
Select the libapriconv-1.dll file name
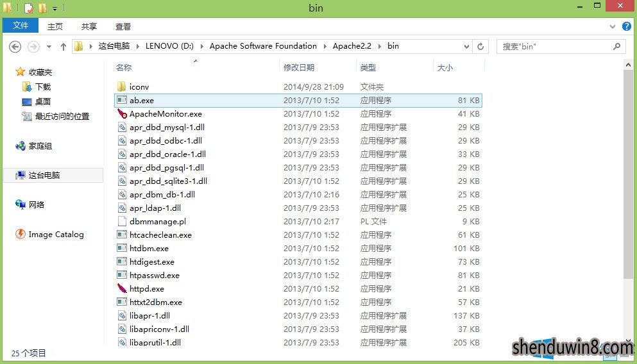tap(159, 329)
